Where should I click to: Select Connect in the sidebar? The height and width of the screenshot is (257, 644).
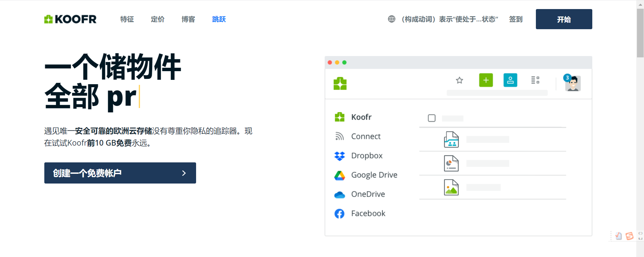[x=366, y=136]
